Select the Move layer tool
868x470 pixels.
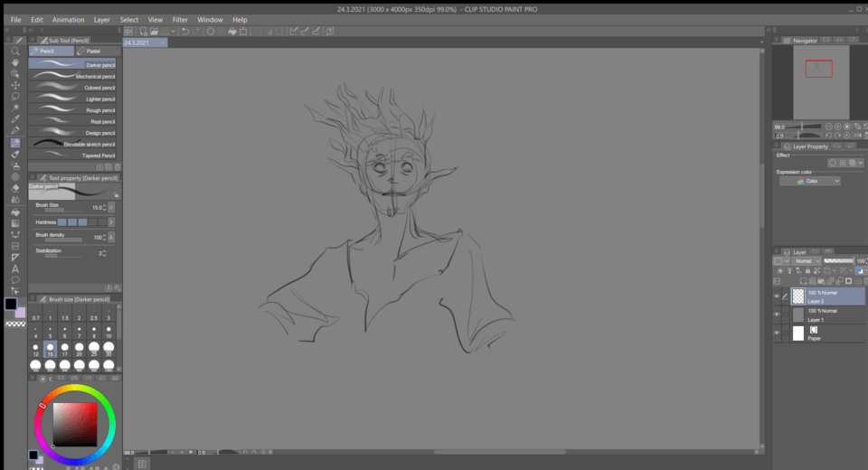click(x=15, y=85)
